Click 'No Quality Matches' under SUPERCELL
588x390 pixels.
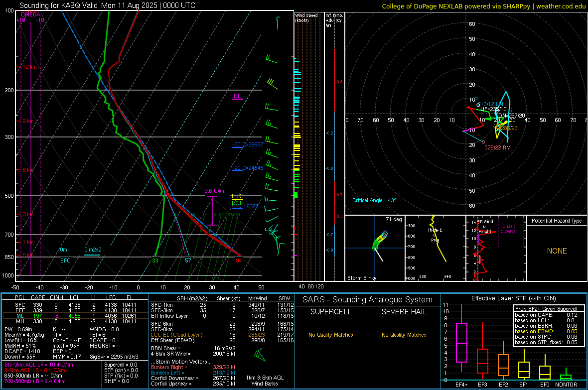pyautogui.click(x=331, y=335)
